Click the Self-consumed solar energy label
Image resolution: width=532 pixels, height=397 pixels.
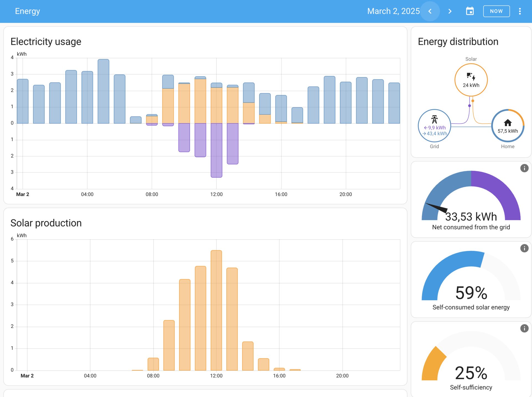tap(471, 307)
